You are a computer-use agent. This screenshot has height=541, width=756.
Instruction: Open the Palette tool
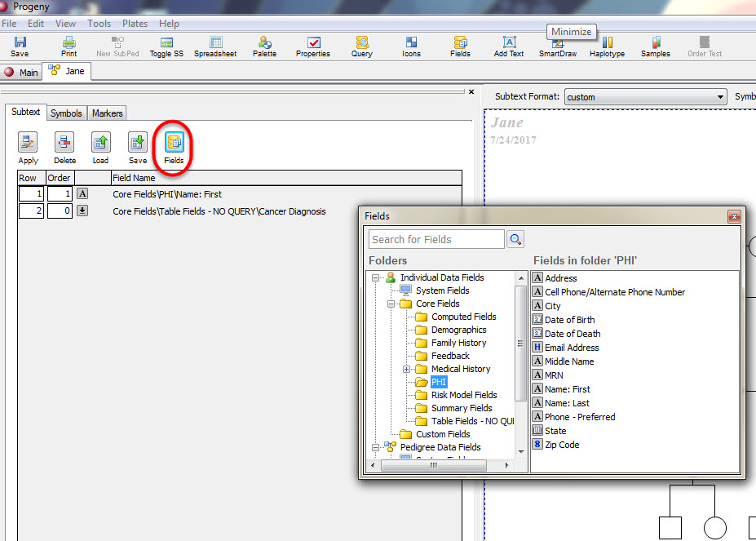pyautogui.click(x=265, y=47)
